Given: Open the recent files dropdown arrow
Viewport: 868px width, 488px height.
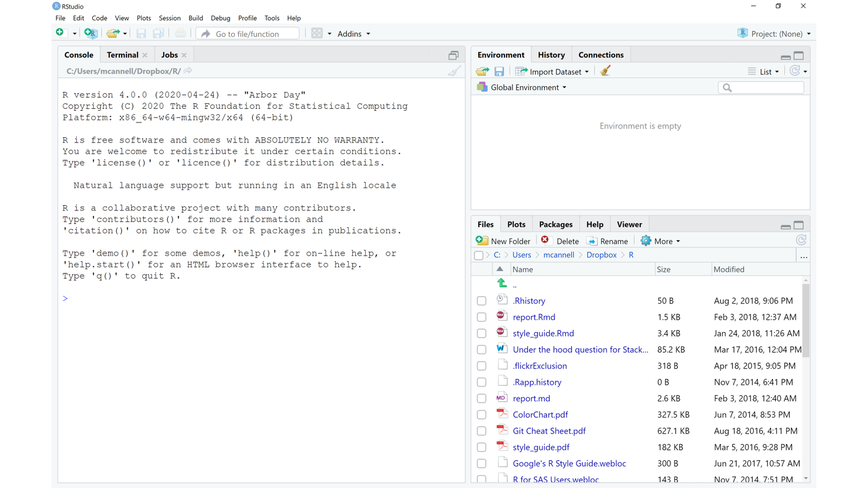Looking at the screenshot, I should [x=125, y=34].
